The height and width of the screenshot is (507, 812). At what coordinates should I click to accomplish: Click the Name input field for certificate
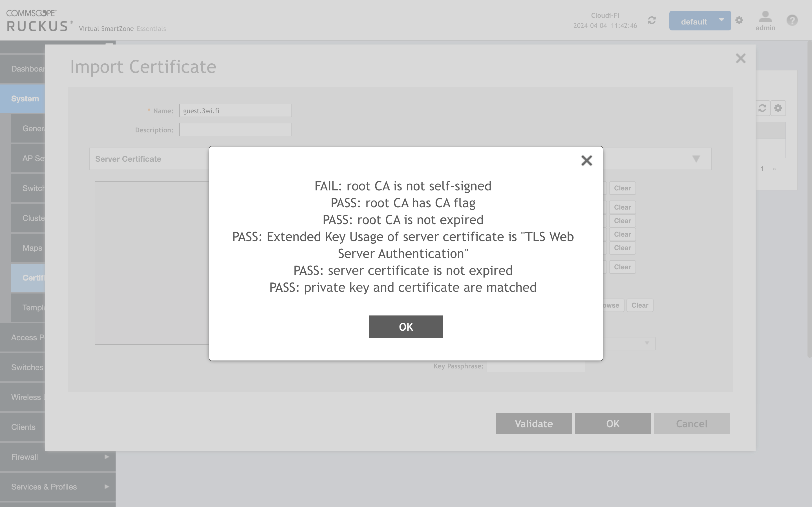click(x=235, y=111)
